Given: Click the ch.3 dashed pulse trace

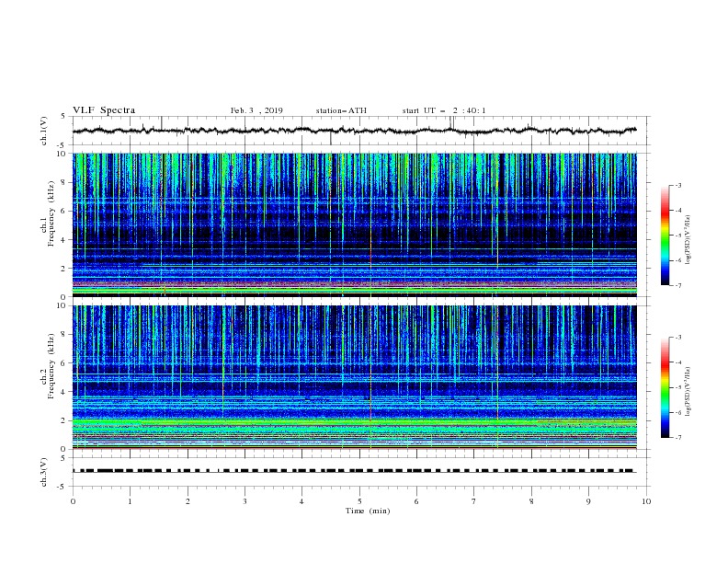Looking at the screenshot, I should coord(354,471).
